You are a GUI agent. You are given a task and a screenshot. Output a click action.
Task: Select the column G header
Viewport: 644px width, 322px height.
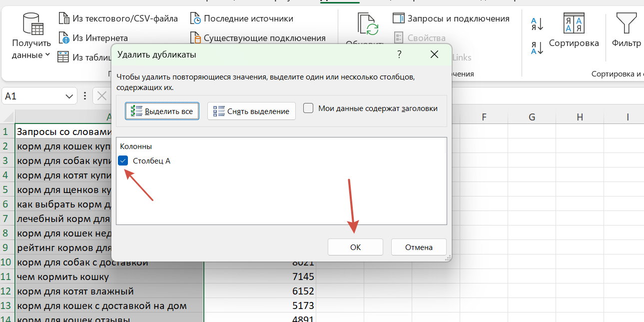[532, 117]
